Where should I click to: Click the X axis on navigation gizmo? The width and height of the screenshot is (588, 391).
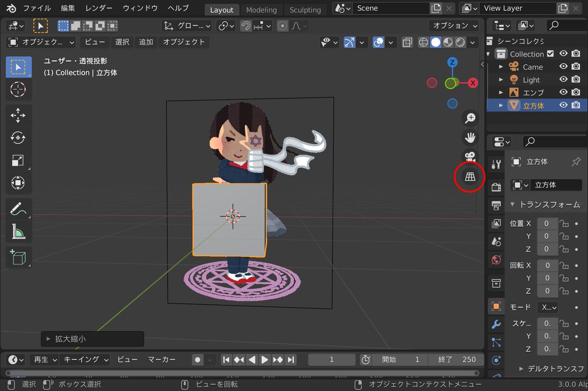tap(473, 83)
